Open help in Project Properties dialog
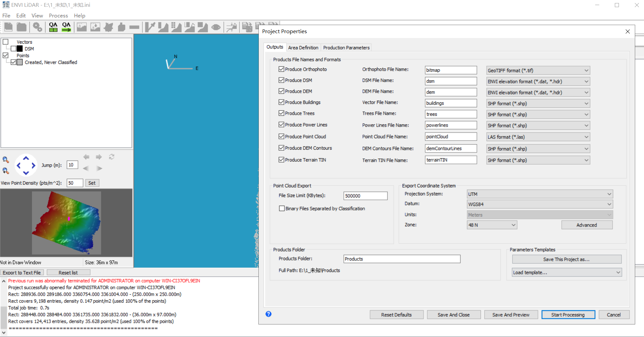This screenshot has height=337, width=644. (269, 314)
